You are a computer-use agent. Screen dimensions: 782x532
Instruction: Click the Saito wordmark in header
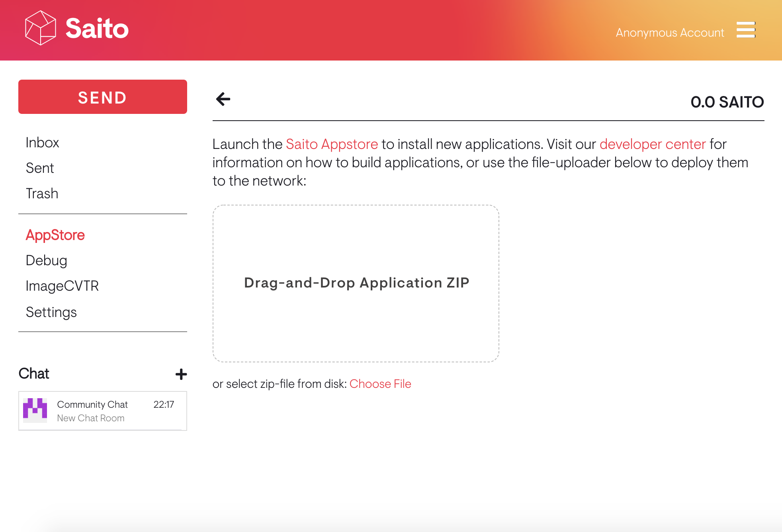[97, 28]
